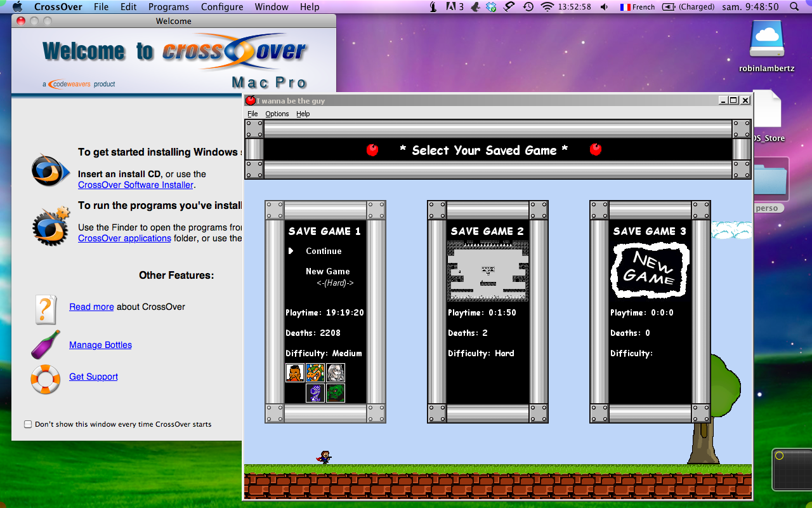Click the Dropbox menu bar icon

click(x=491, y=7)
